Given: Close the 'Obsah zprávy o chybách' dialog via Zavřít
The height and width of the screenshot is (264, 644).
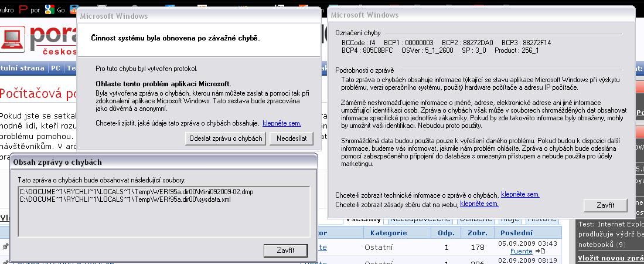Looking at the screenshot, I should [x=285, y=251].
